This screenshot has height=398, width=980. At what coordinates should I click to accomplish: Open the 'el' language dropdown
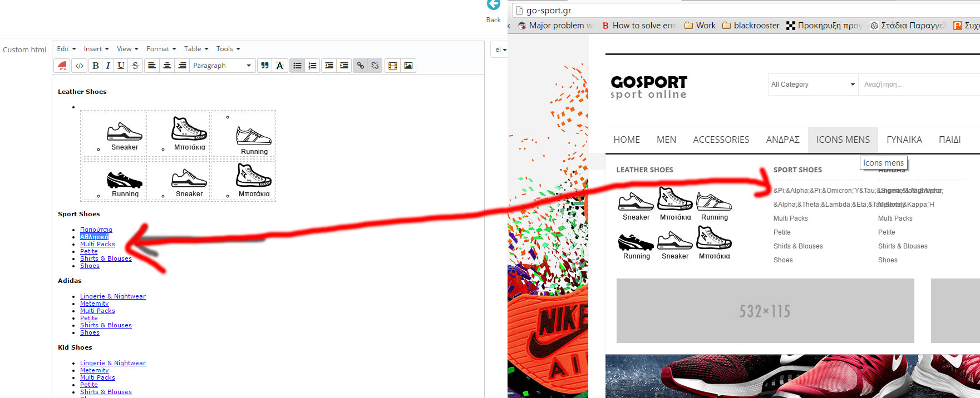(x=500, y=49)
